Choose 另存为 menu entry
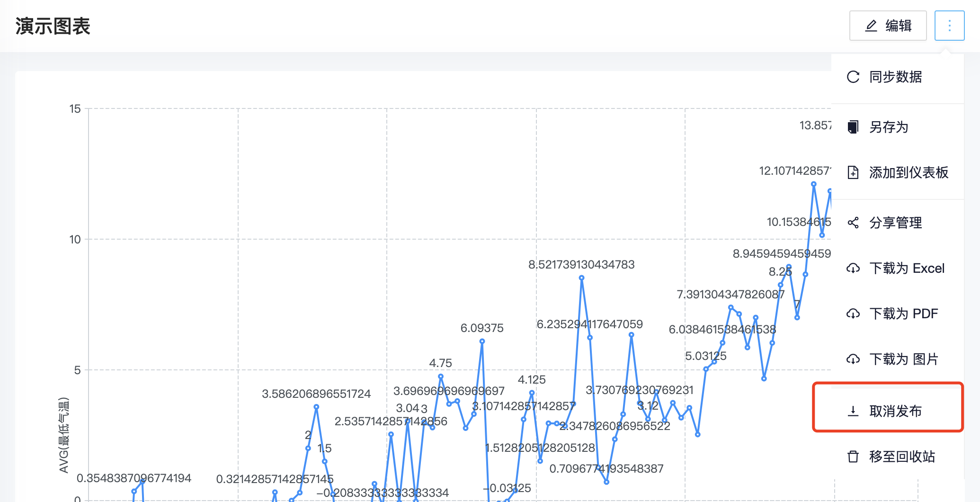The height and width of the screenshot is (502, 980). click(897, 127)
